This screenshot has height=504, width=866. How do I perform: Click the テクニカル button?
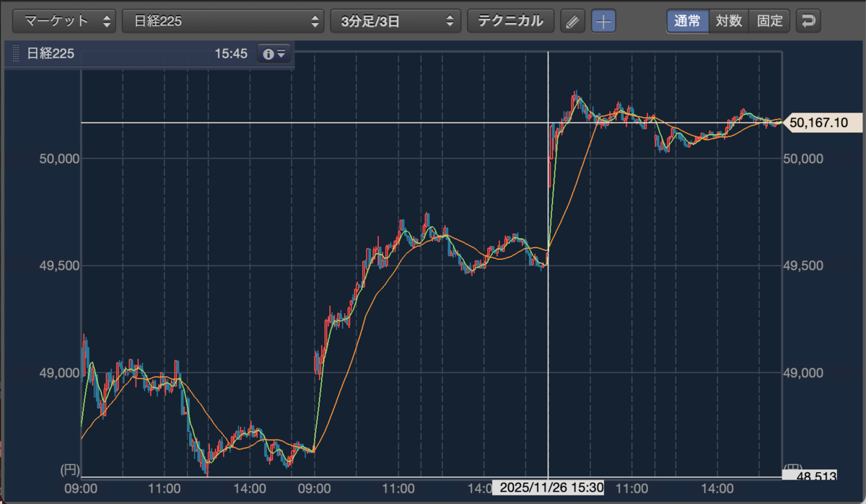(x=511, y=21)
